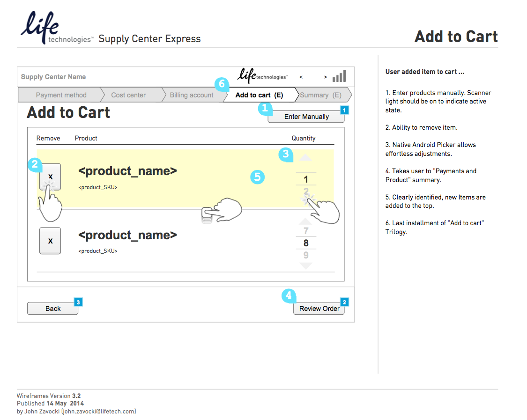
Task: Go to the Cost center step
Action: [128, 95]
